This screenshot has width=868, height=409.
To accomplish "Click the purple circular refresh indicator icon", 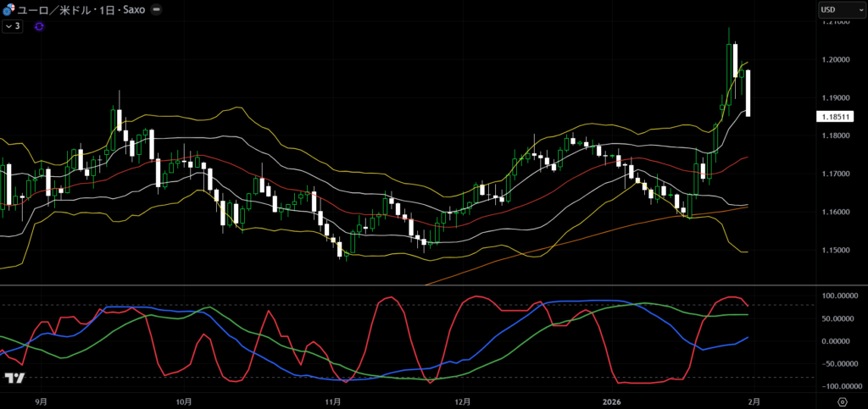I will click(39, 26).
